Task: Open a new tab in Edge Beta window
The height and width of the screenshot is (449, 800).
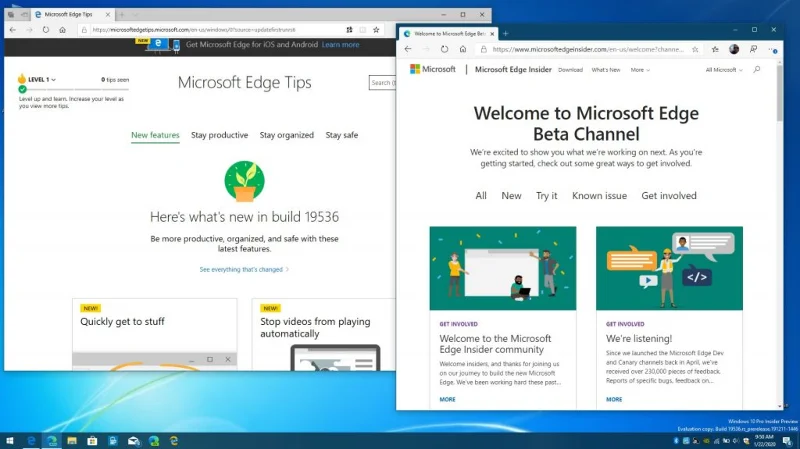Action: tap(506, 34)
